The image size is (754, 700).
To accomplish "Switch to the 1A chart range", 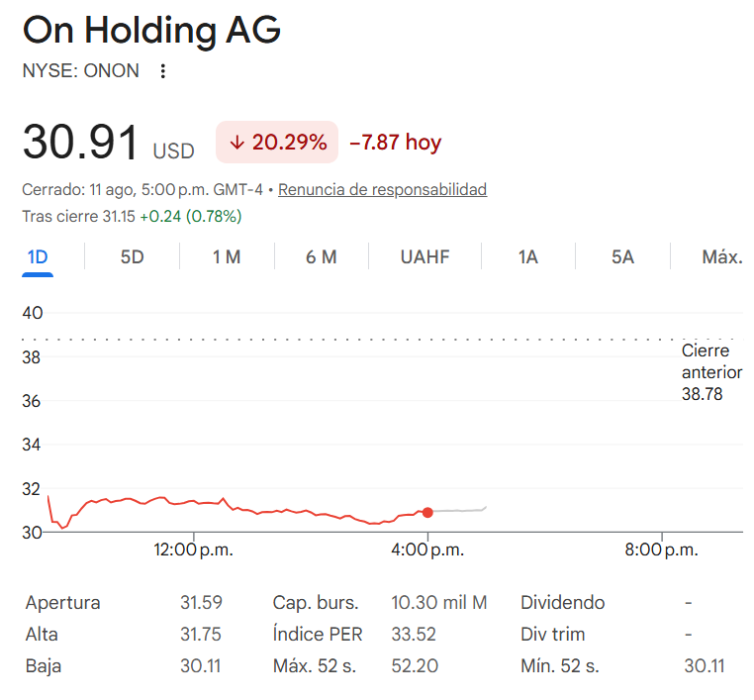I will click(x=528, y=257).
